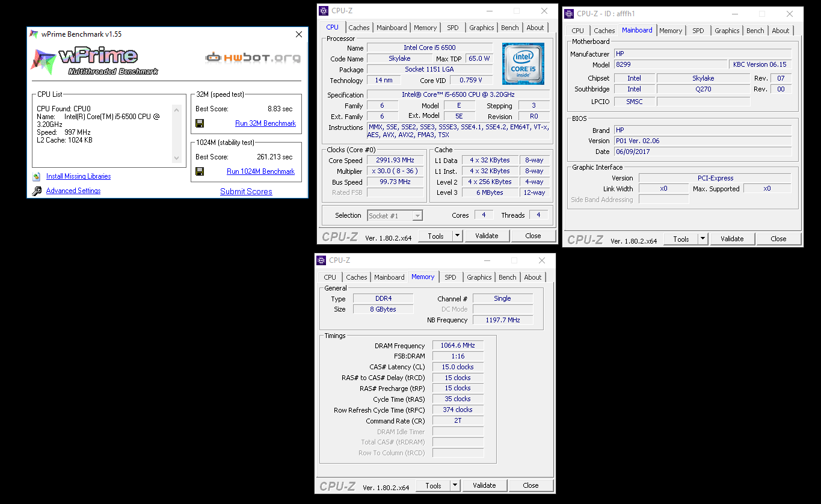Click the save icon beside Run 1024M Benchmark
The height and width of the screenshot is (504, 821).
point(200,171)
